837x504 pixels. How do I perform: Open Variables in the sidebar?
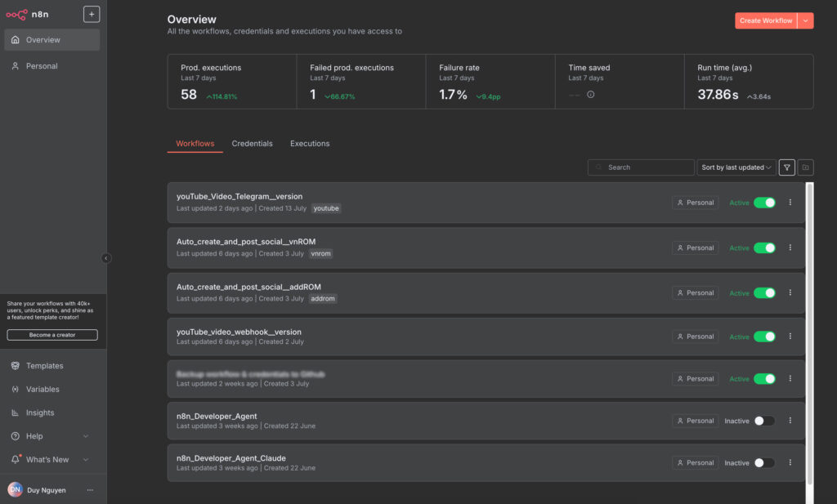51,390
